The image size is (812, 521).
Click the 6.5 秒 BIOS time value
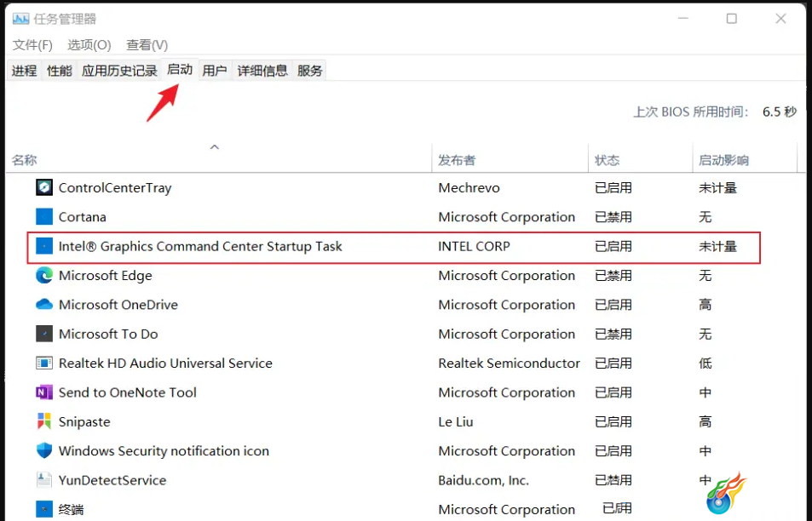pos(780,112)
